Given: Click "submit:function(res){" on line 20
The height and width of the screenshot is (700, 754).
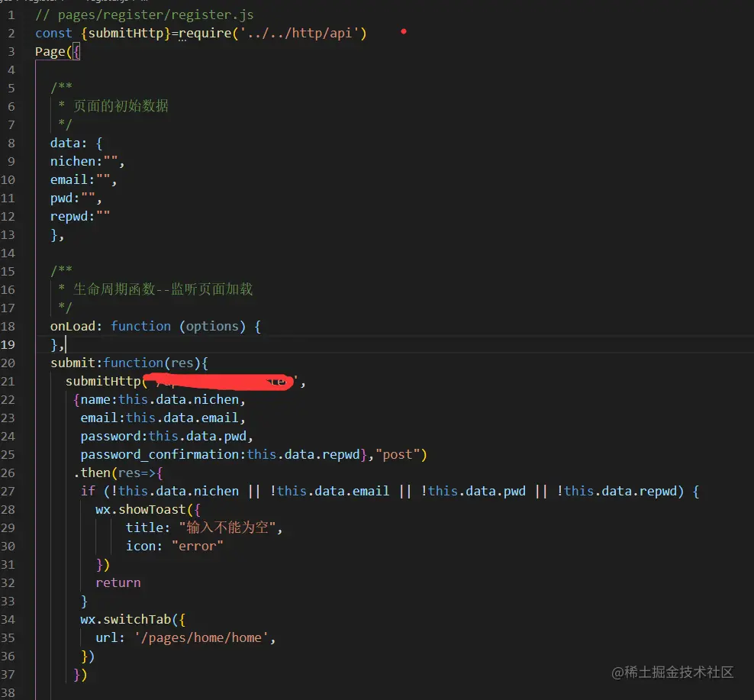Looking at the screenshot, I should 129,363.
